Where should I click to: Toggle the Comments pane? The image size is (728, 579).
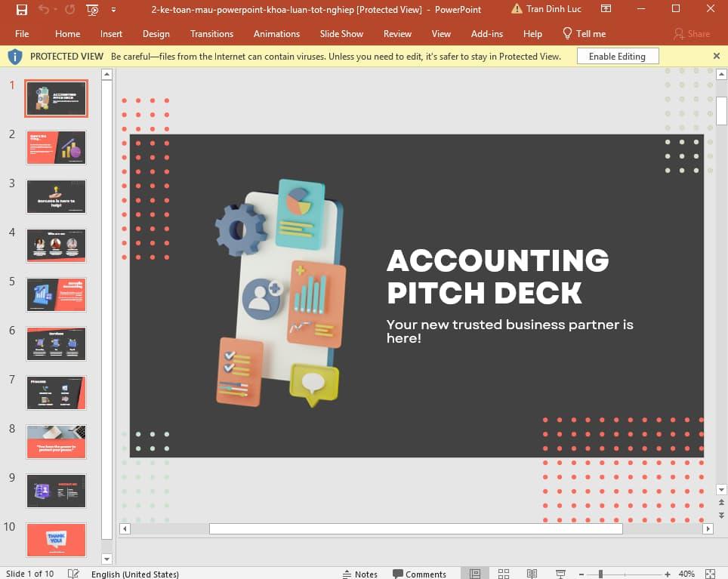[x=421, y=574]
